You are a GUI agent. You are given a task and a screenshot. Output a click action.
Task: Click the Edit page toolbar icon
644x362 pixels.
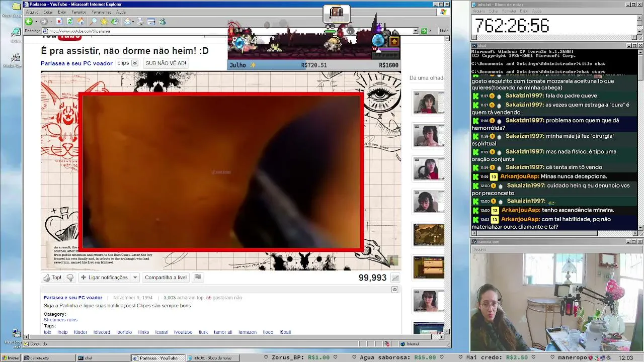151,22
